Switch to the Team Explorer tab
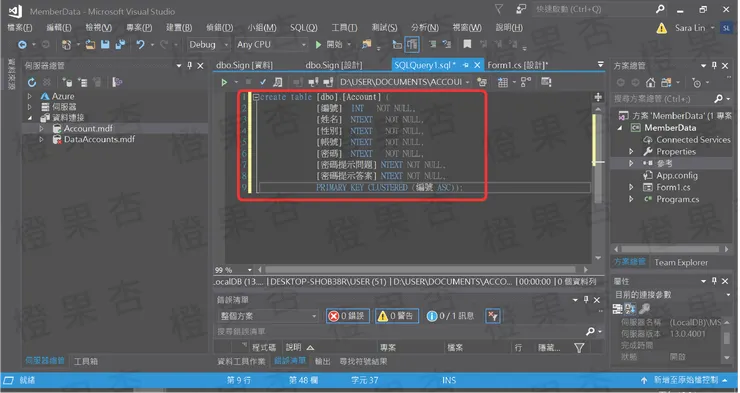Screen dimensions: 740x393 (681, 262)
